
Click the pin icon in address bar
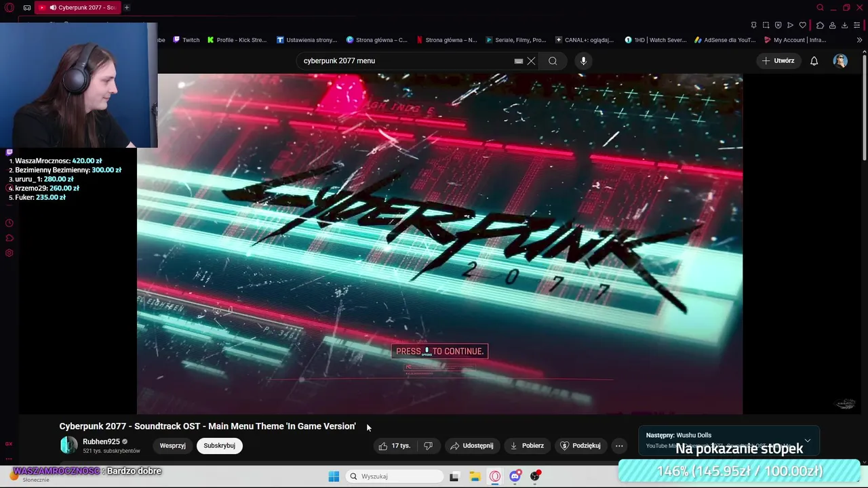753,25
